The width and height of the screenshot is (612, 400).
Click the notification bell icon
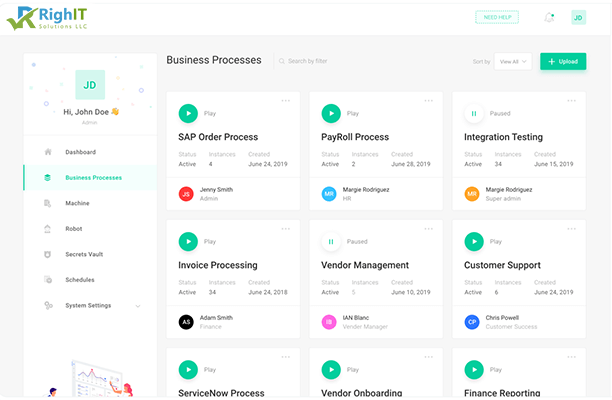tap(549, 17)
